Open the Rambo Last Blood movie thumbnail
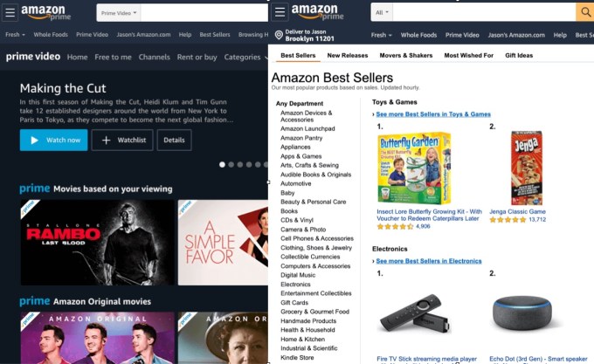 click(97, 243)
